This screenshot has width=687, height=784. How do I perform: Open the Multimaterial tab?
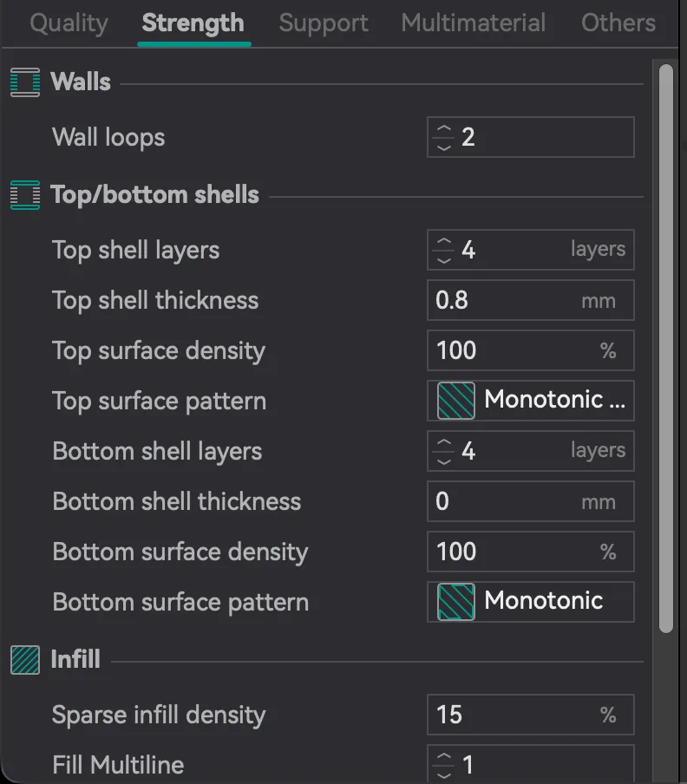473,23
